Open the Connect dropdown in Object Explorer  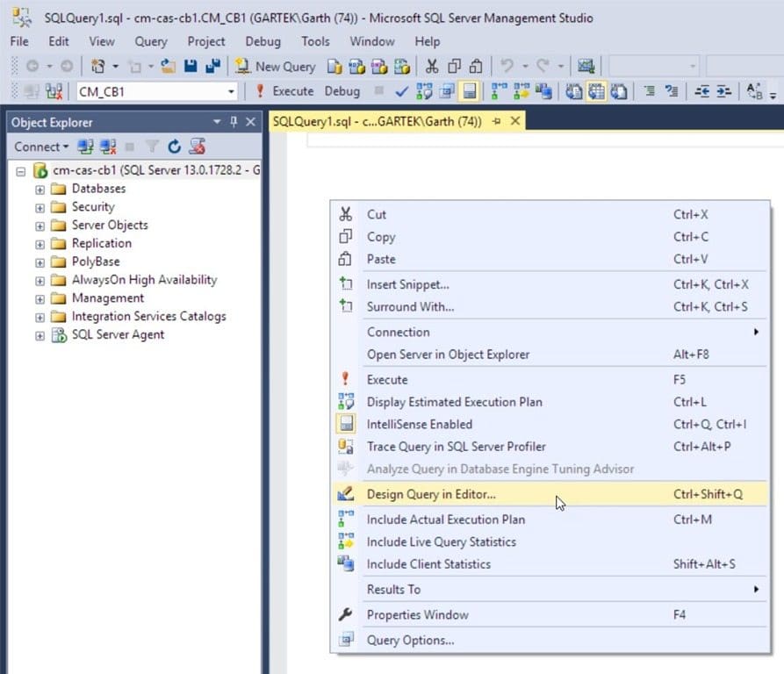click(x=41, y=147)
